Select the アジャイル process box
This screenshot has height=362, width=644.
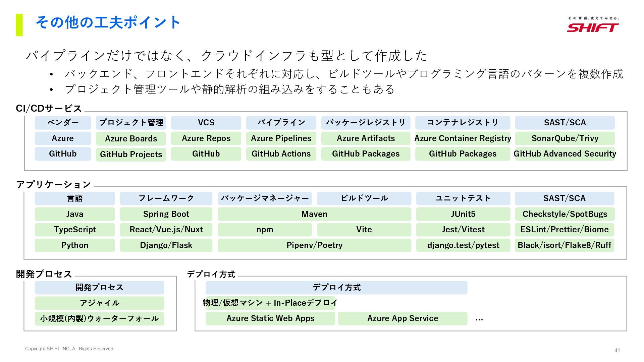point(99,303)
